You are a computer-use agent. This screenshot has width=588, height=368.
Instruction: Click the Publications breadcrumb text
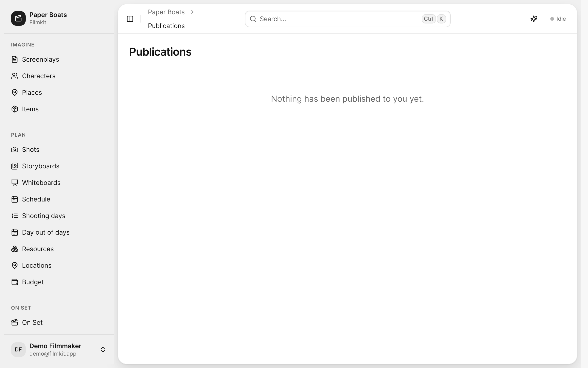coord(166,26)
